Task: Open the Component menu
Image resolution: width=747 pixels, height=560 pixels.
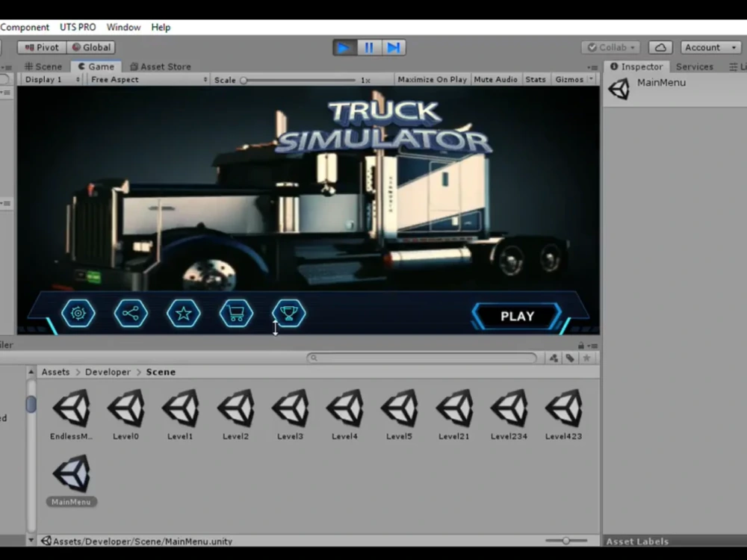Action: click(x=25, y=27)
